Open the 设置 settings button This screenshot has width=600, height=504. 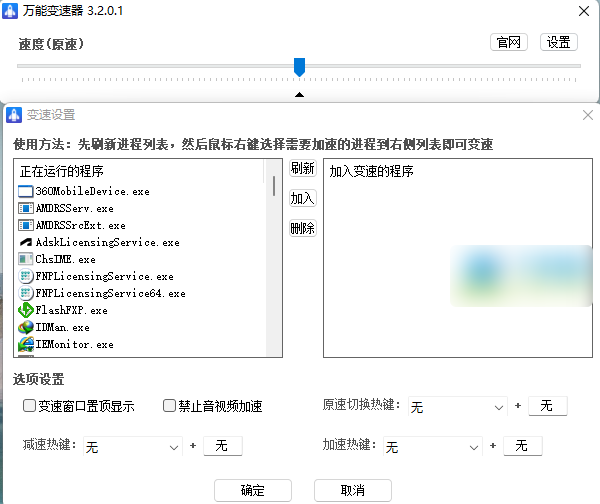click(558, 42)
